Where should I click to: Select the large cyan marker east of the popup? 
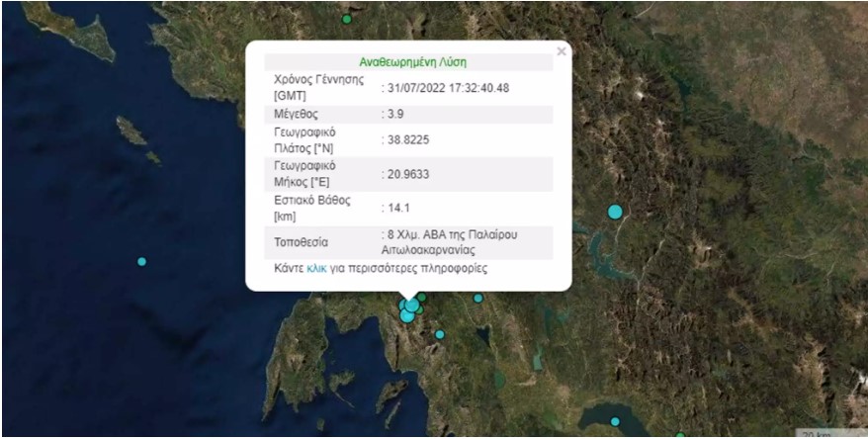615,212
